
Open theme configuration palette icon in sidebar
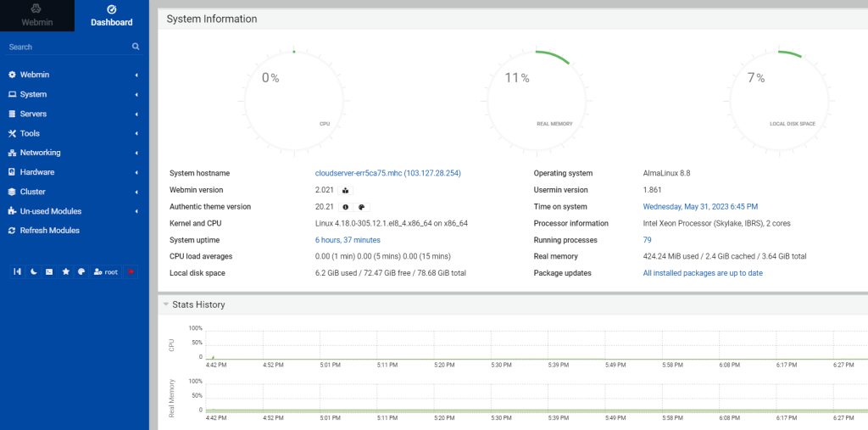pyautogui.click(x=81, y=271)
